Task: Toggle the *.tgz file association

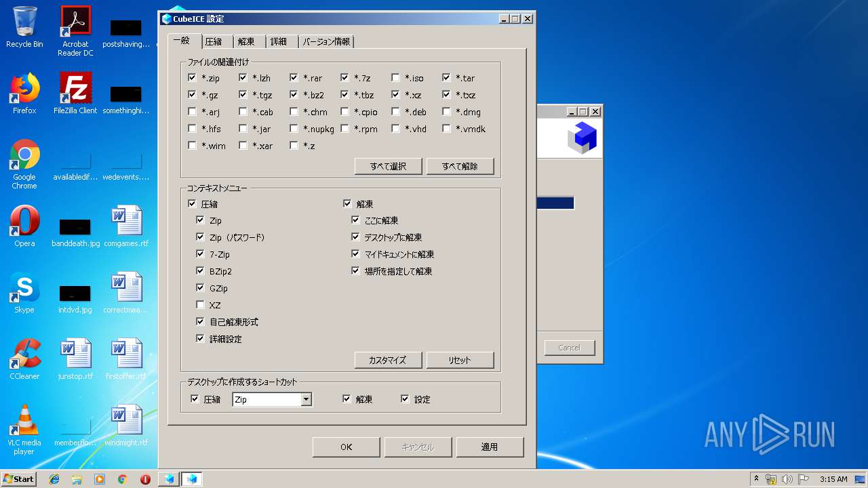Action: (243, 95)
